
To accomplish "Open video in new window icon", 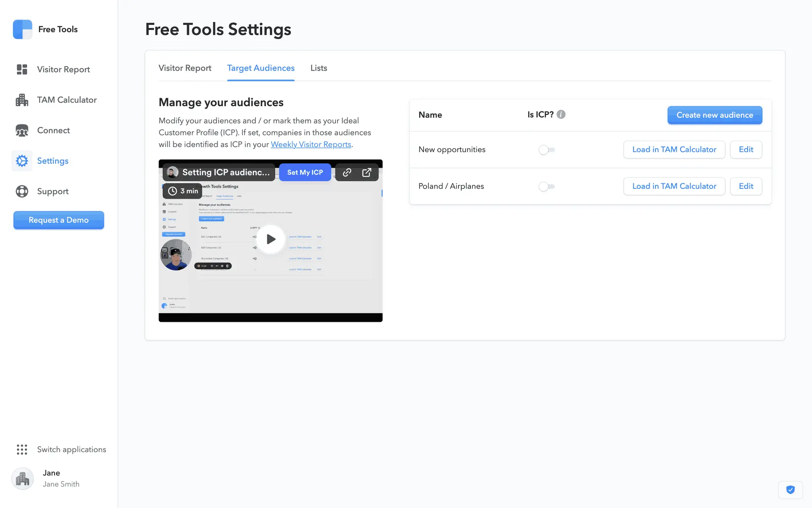I will 367,172.
